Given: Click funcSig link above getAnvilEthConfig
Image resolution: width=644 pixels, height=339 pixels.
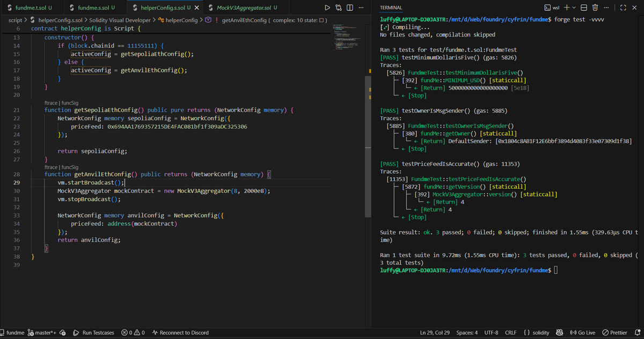Looking at the screenshot, I should (70, 167).
